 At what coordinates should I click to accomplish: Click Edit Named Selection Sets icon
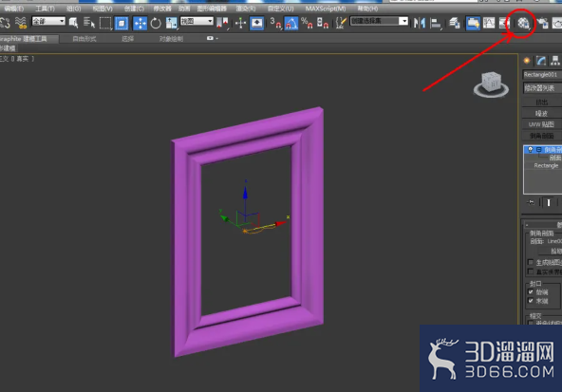click(341, 23)
